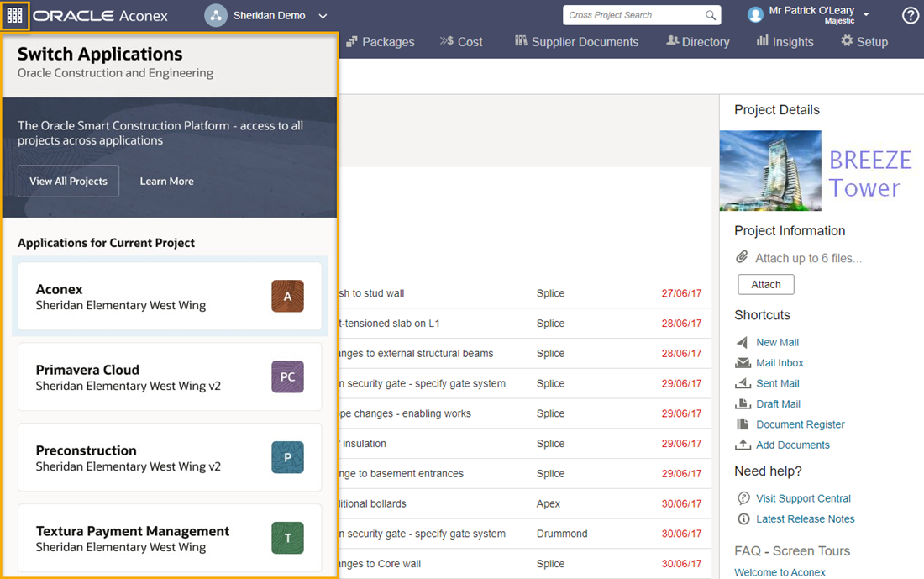The width and height of the screenshot is (924, 579).
Task: Click the Attach button
Action: (x=766, y=284)
